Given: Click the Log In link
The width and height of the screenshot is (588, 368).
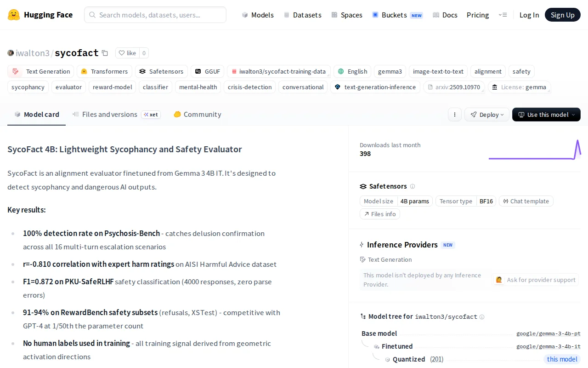Looking at the screenshot, I should pos(529,15).
